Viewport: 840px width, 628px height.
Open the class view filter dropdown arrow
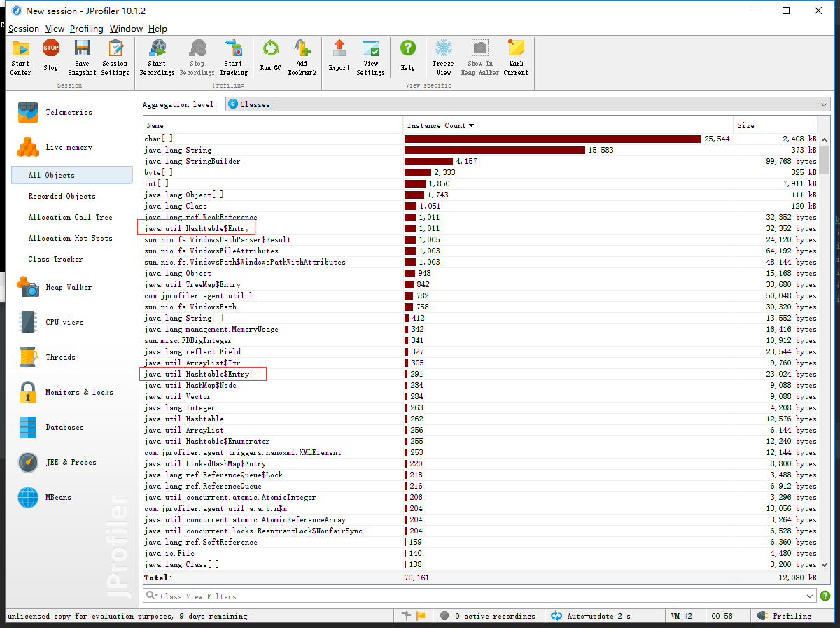[x=811, y=596]
